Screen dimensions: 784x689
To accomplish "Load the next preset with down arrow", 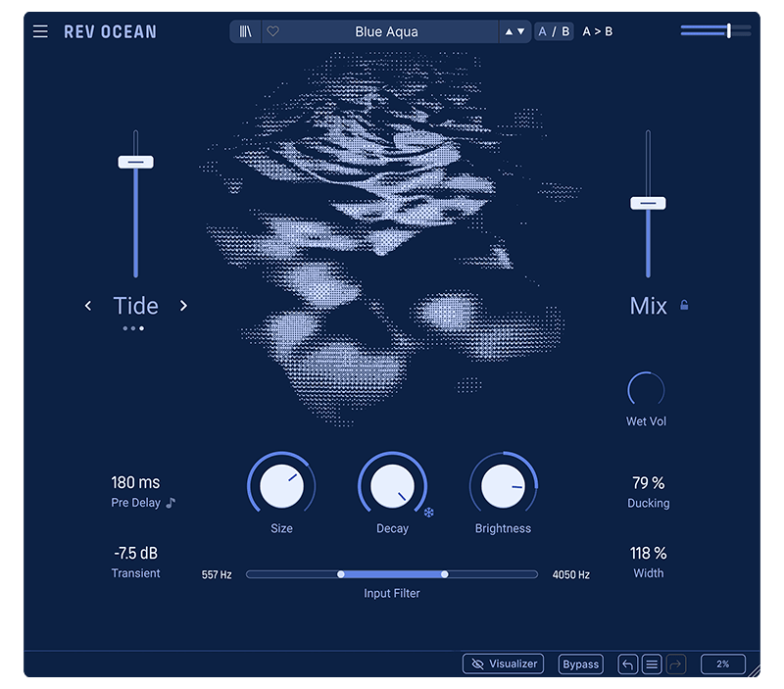I will [521, 31].
